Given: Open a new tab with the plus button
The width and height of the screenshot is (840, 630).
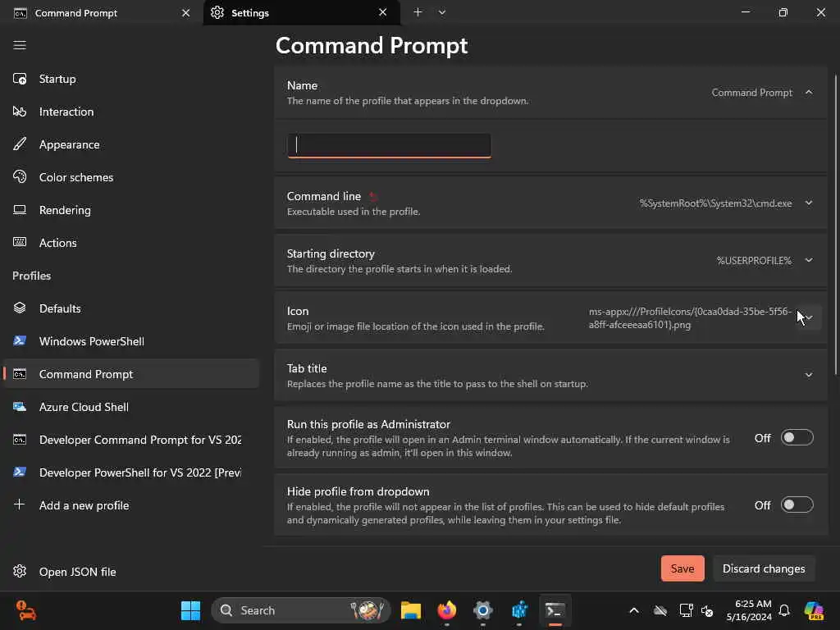Looking at the screenshot, I should coord(418,12).
